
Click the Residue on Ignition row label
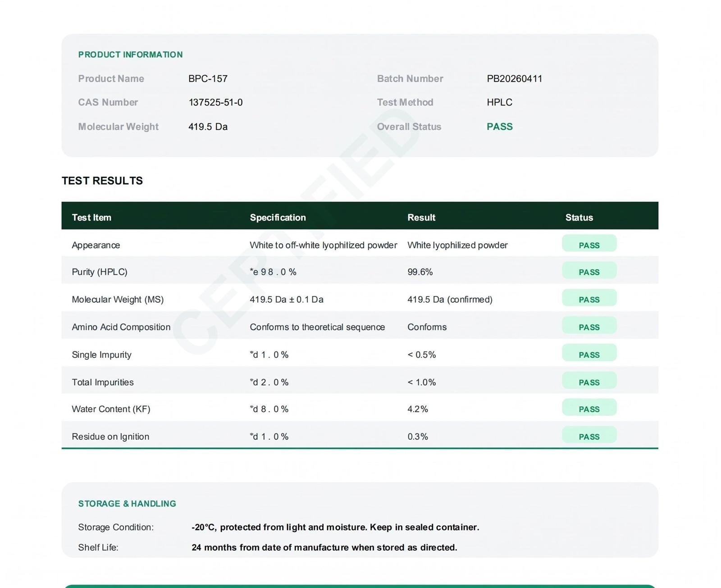(110, 437)
